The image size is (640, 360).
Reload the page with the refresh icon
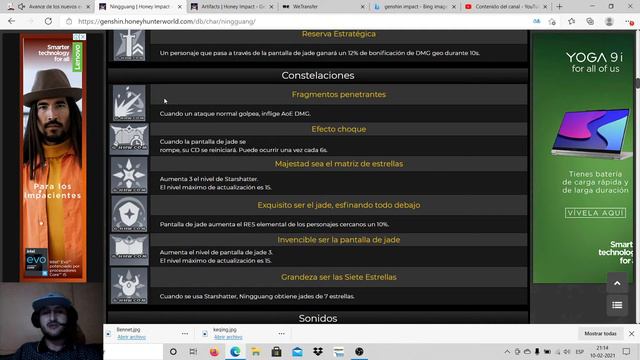[48, 21]
